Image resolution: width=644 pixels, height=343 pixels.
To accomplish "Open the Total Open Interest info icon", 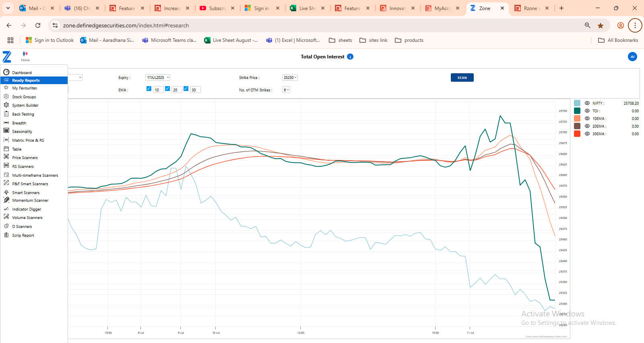I will tap(350, 57).
